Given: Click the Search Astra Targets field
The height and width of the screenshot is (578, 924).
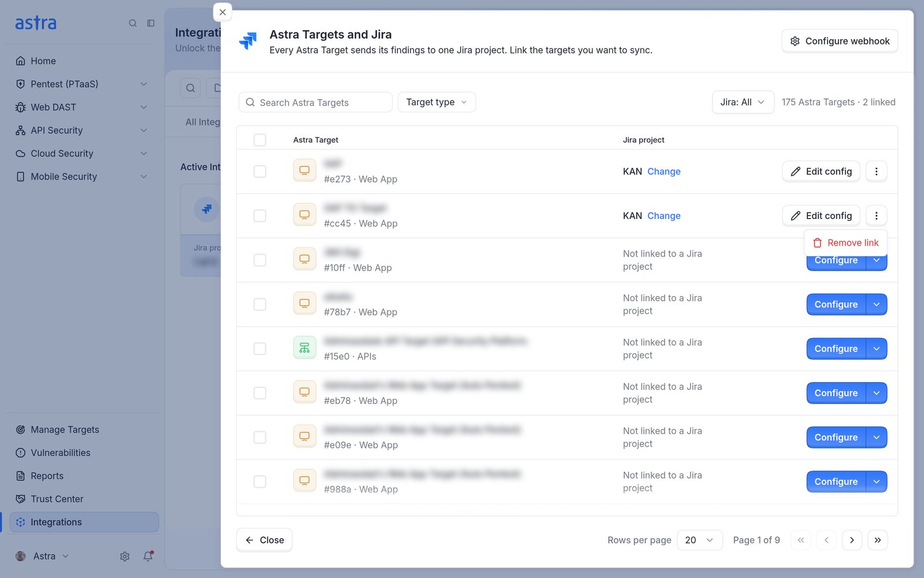Looking at the screenshot, I should 315,102.
